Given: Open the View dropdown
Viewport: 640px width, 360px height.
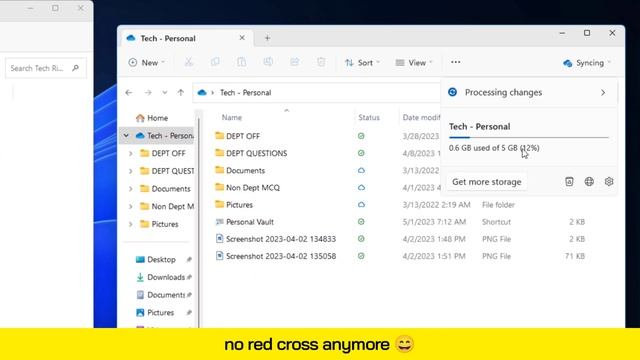Looking at the screenshot, I should tap(414, 62).
